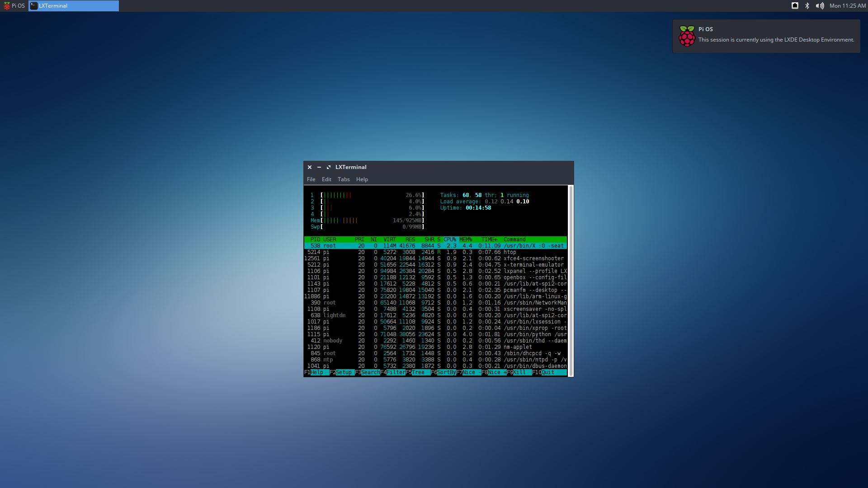
Task: Select the xfce4-screenshooter process row
Action: tap(435, 258)
